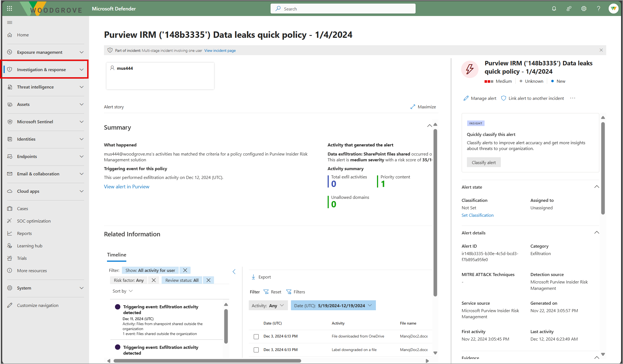Open the Activity: Any dropdown
Image resolution: width=623 pixels, height=364 pixels.
(268, 306)
